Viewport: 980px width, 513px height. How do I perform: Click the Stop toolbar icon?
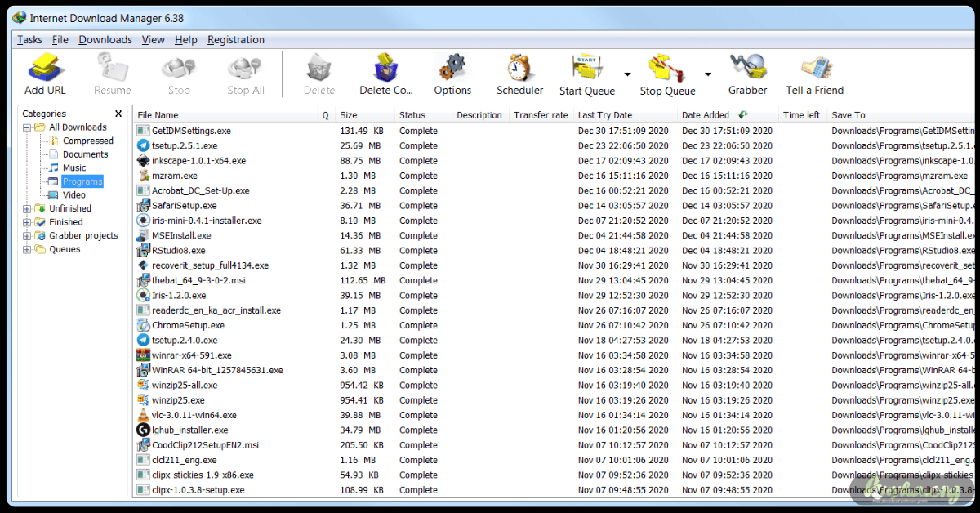tap(178, 68)
